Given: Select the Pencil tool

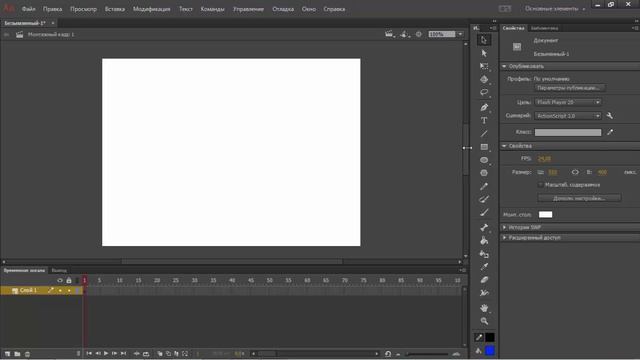Looking at the screenshot, I should (x=484, y=186).
